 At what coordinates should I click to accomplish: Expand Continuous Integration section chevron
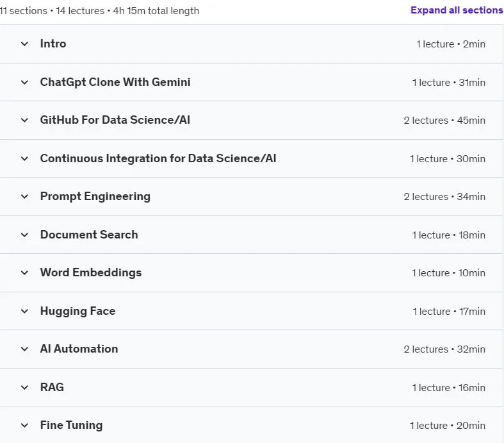[x=24, y=158]
